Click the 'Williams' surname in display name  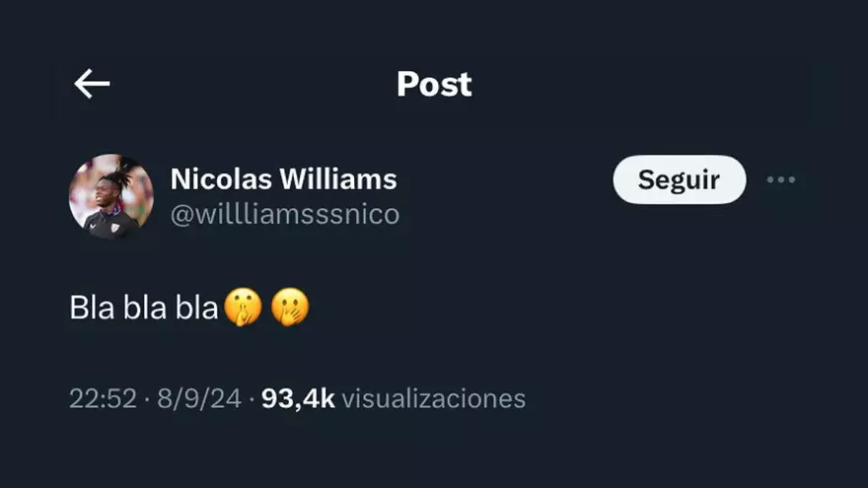point(337,179)
